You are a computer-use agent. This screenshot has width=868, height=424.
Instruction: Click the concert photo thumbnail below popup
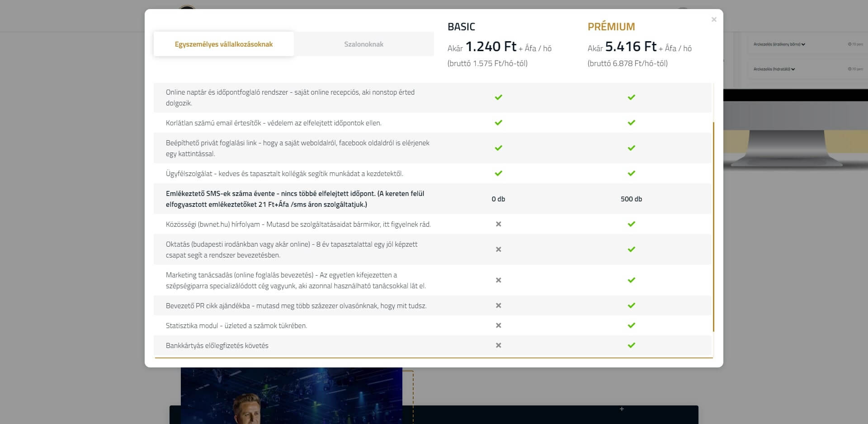[291, 395]
